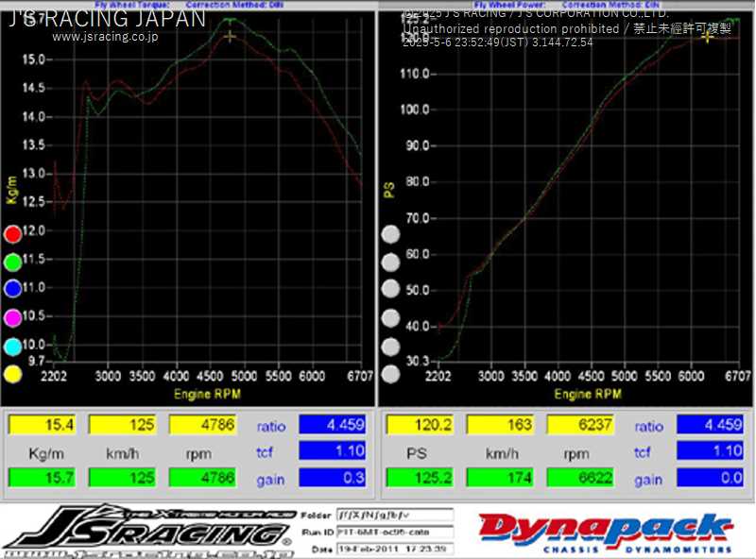Click the Folder field
Screen dimensions: 756x559
tap(394, 516)
